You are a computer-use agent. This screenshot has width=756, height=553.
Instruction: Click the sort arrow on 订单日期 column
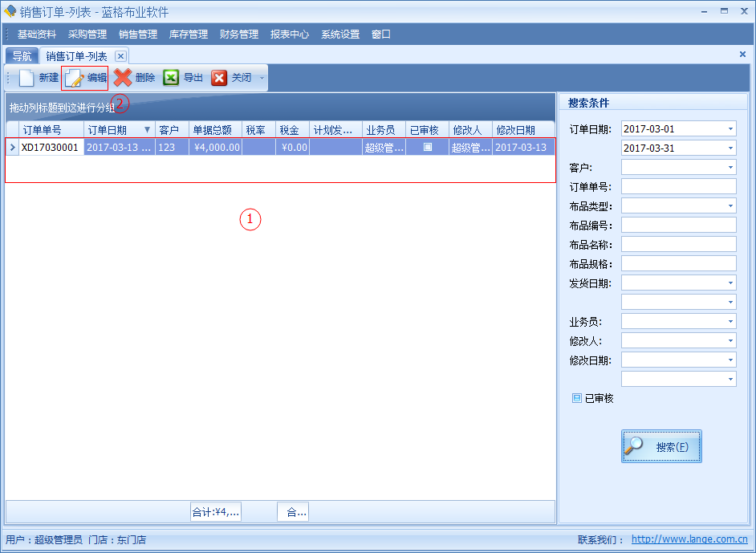pyautogui.click(x=147, y=130)
